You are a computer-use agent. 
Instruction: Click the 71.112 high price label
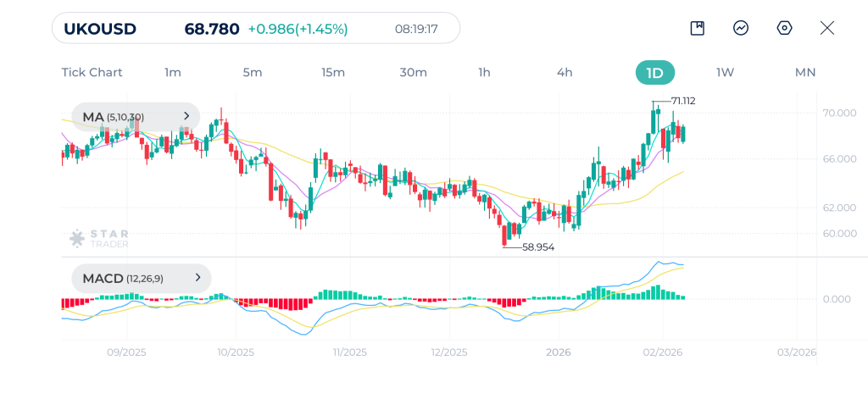click(x=683, y=102)
